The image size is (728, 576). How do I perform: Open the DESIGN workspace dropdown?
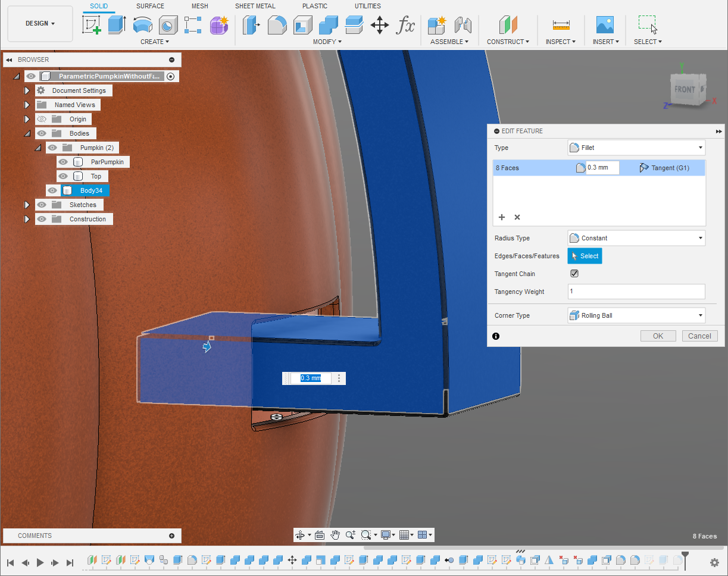pos(40,24)
